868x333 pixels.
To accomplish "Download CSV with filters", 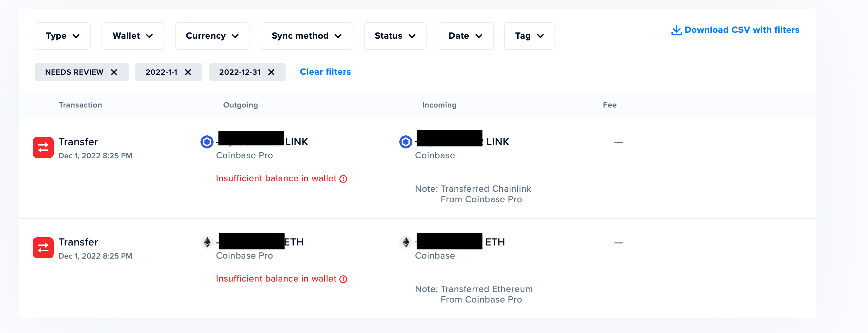I will (x=735, y=30).
